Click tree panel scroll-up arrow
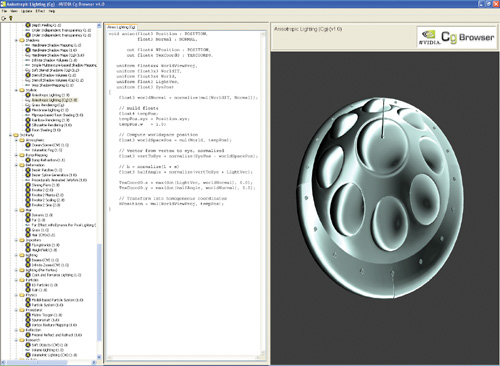This screenshot has height=366, width=500. [99, 25]
